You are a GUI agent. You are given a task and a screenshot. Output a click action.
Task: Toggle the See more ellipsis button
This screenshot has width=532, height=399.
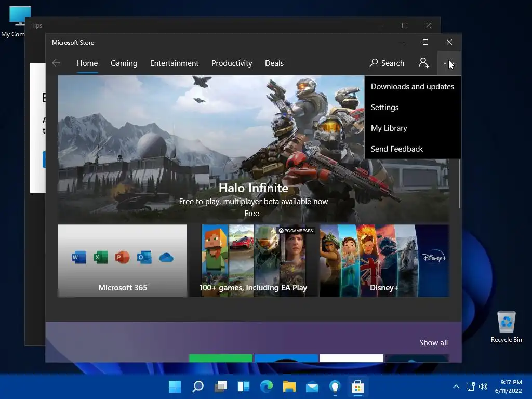coord(449,63)
